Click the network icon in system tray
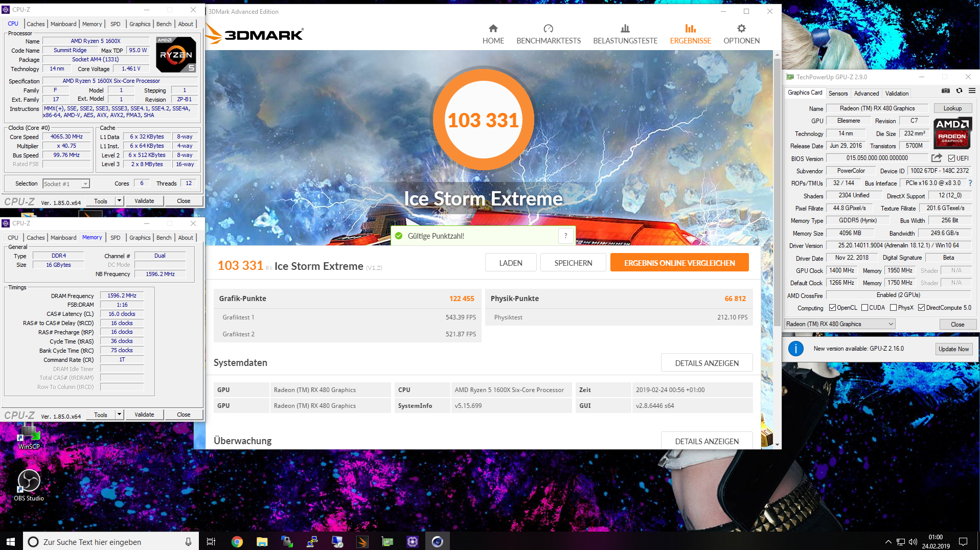This screenshot has width=980, height=550. pos(901,542)
